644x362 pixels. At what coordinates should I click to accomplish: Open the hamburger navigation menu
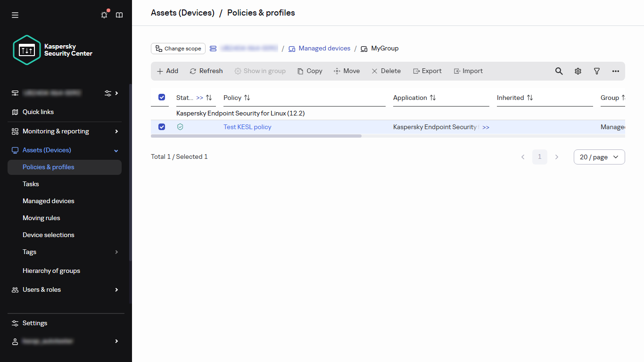[15, 15]
